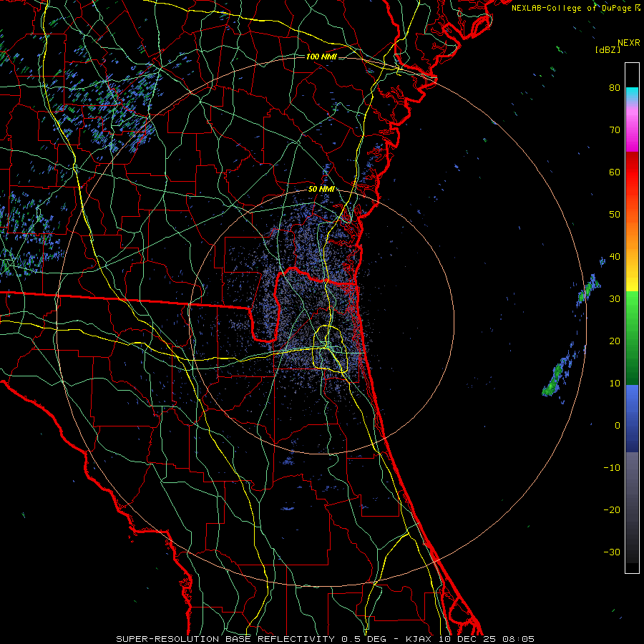
Task: Click the 0 dBZ scale value
Action: coord(618,426)
